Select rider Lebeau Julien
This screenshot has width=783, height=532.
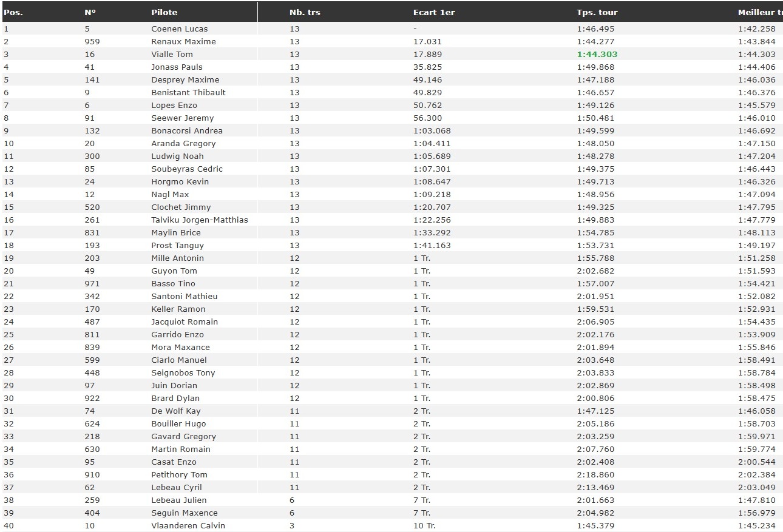(179, 500)
